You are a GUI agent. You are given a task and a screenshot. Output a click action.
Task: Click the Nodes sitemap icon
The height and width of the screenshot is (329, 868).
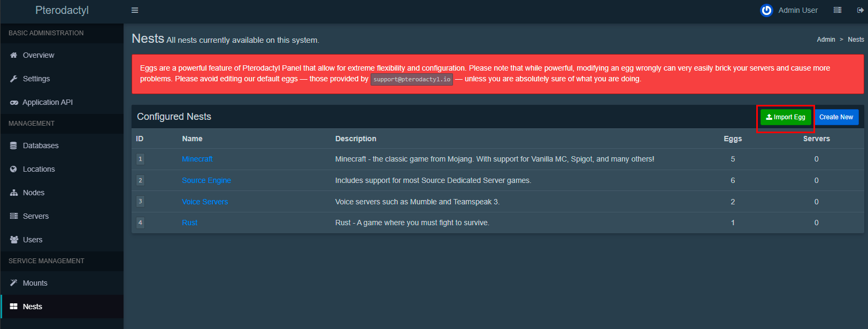(x=14, y=193)
